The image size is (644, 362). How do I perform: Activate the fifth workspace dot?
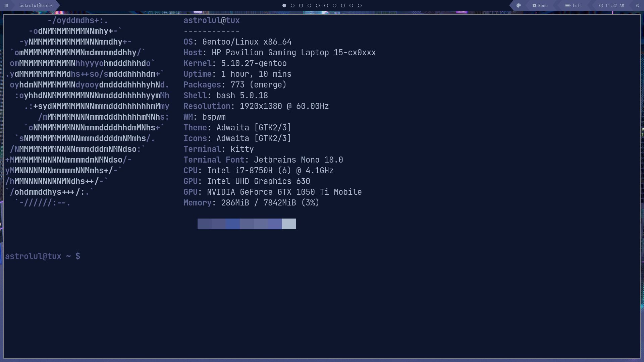pos(318,5)
